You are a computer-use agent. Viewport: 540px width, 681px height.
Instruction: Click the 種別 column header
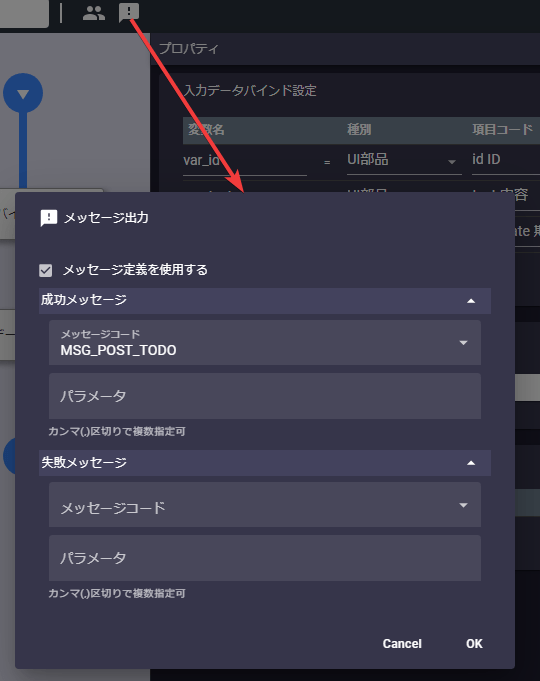tap(359, 129)
